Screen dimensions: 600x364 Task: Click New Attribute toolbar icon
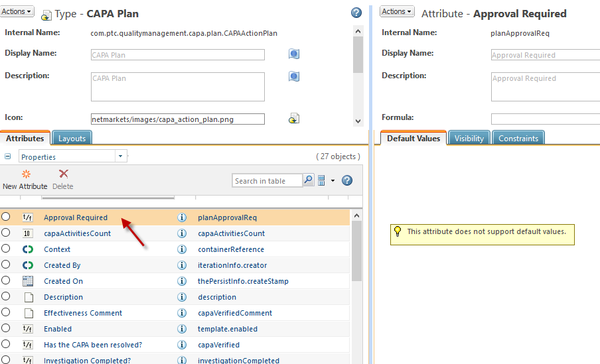coord(26,174)
